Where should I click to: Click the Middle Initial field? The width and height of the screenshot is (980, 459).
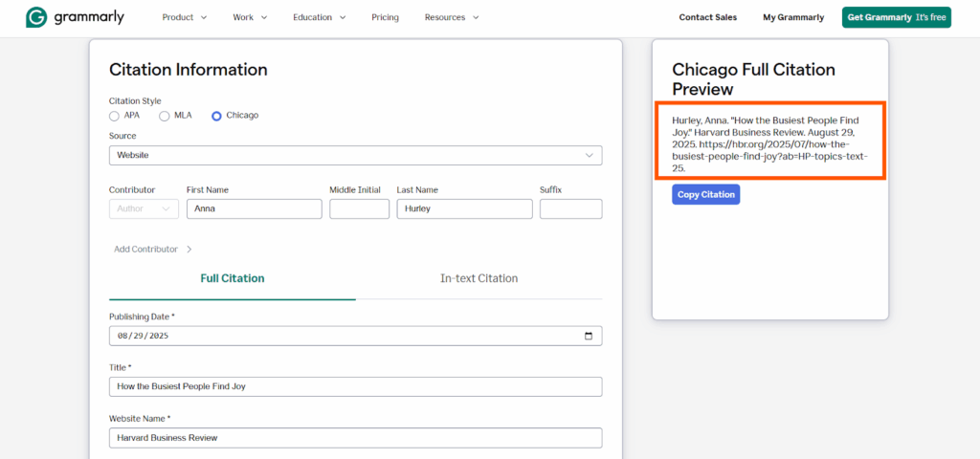[360, 209]
